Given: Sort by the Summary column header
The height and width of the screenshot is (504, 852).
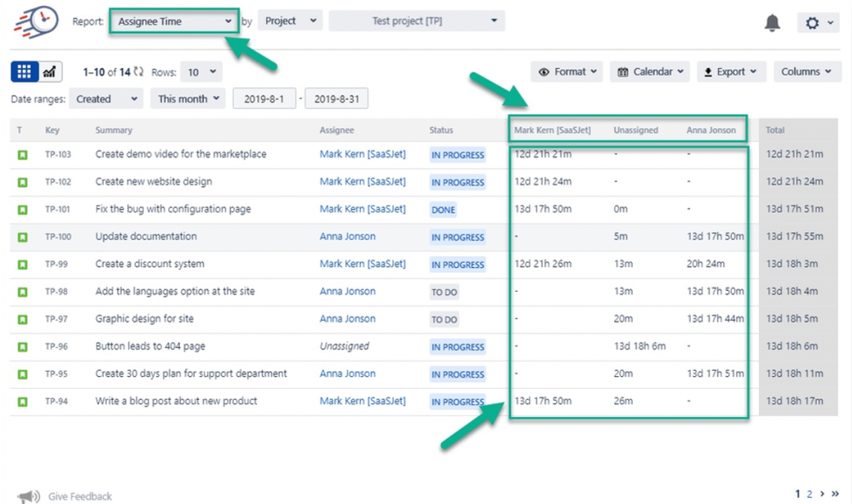Looking at the screenshot, I should [x=113, y=130].
